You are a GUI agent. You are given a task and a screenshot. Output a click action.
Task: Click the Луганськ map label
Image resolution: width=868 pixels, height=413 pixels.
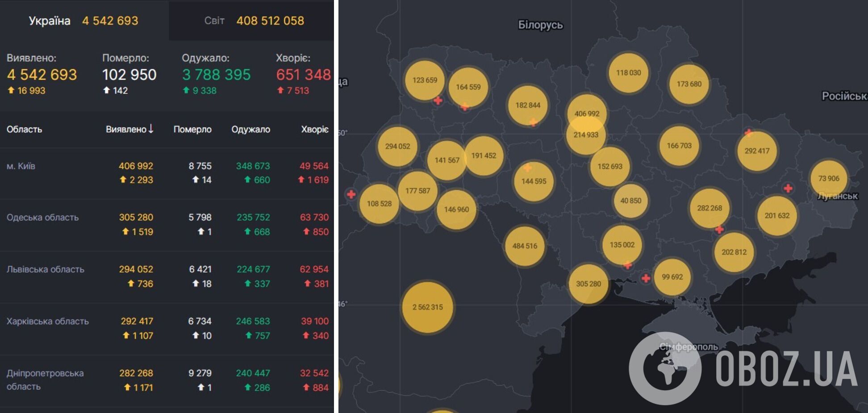838,196
